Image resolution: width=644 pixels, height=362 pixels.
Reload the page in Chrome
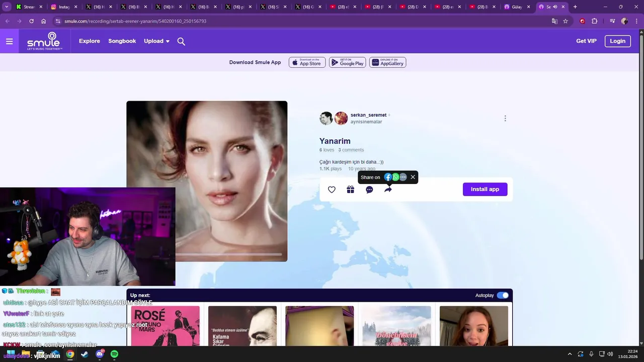(x=31, y=21)
